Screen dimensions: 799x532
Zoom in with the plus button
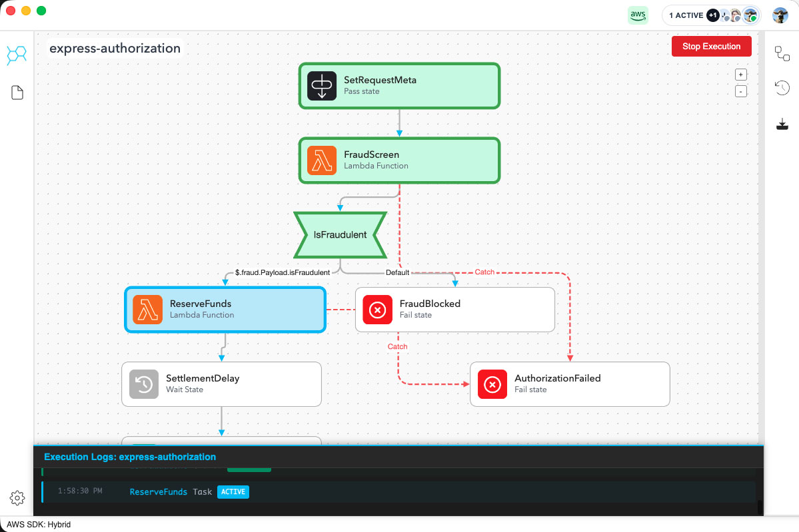pyautogui.click(x=741, y=75)
